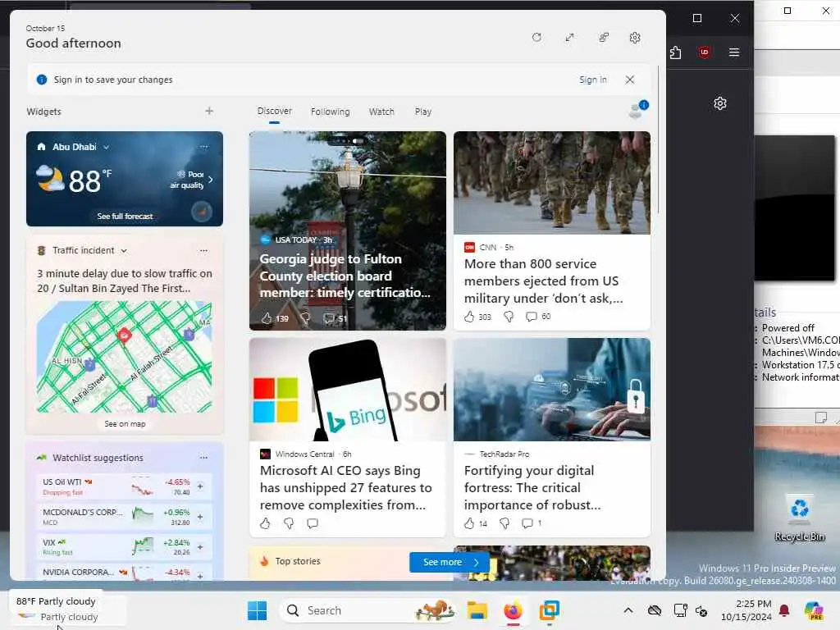Dismiss the sign-in banner
840x630 pixels.
tap(630, 80)
